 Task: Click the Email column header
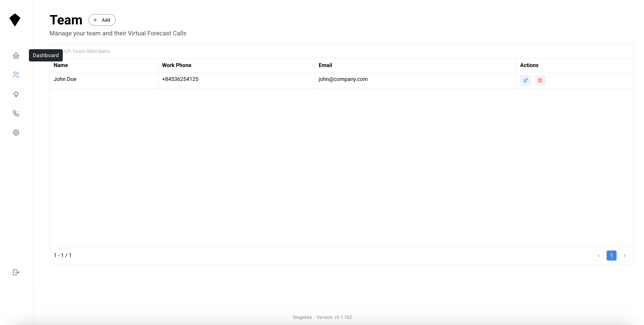coord(325,65)
